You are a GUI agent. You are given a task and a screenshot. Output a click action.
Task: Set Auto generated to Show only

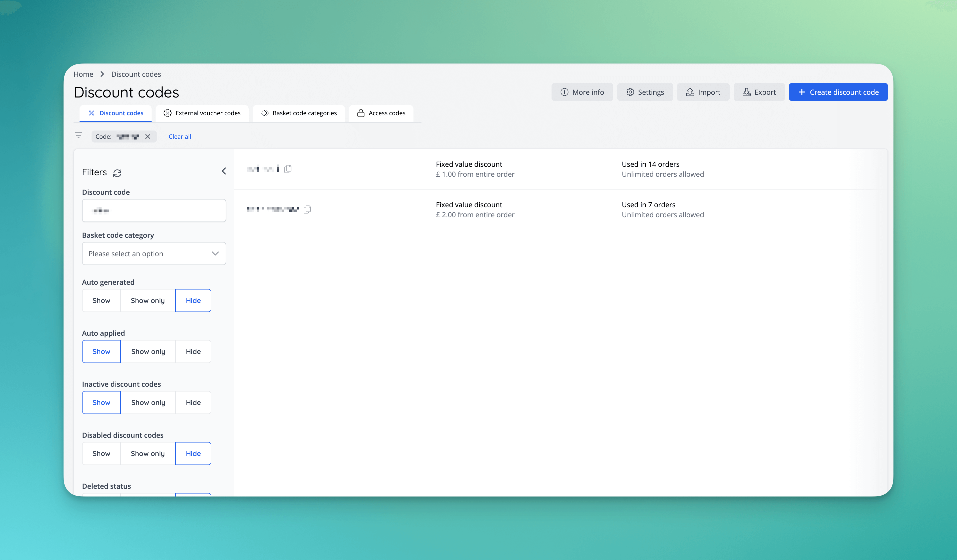pos(148,301)
